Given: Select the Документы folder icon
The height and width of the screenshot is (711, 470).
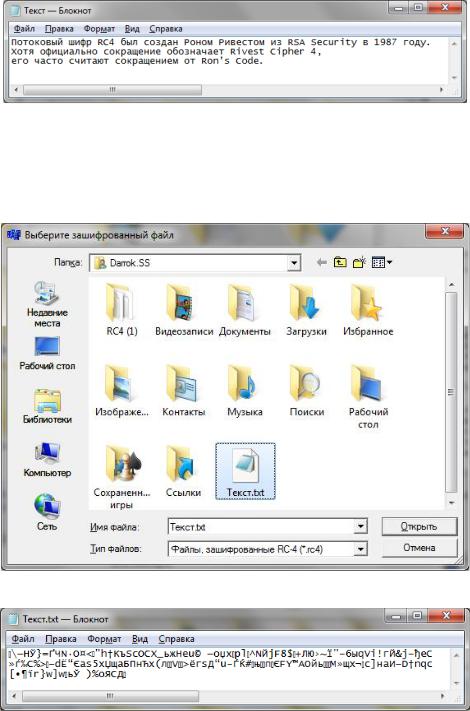Looking at the screenshot, I should click(245, 311).
